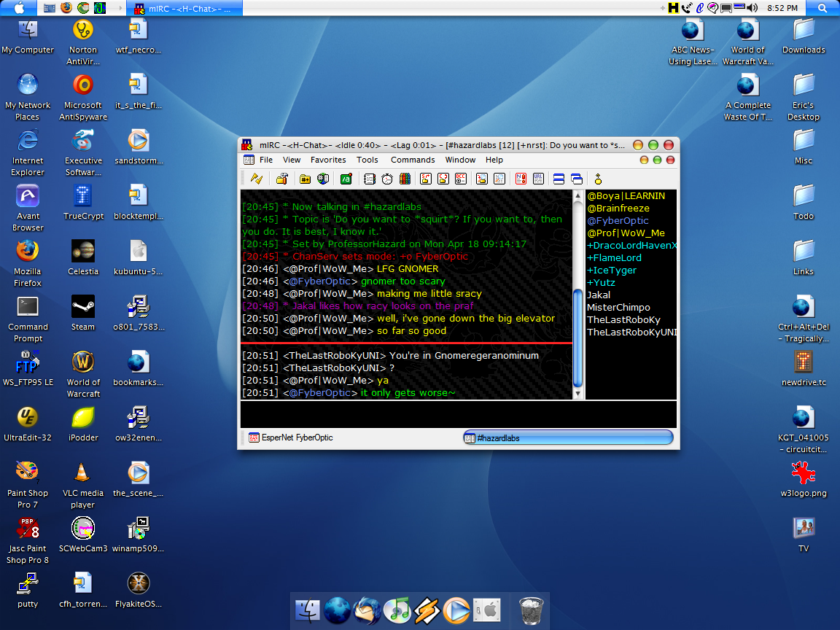Open the Channels folder toolbar icon
The height and width of the screenshot is (630, 840).
[x=305, y=179]
